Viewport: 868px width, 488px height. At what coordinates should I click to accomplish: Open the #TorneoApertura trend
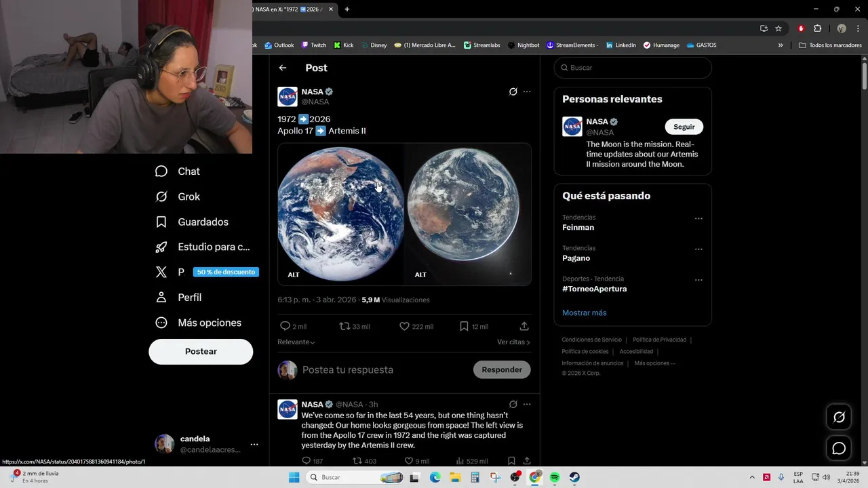(594, 289)
